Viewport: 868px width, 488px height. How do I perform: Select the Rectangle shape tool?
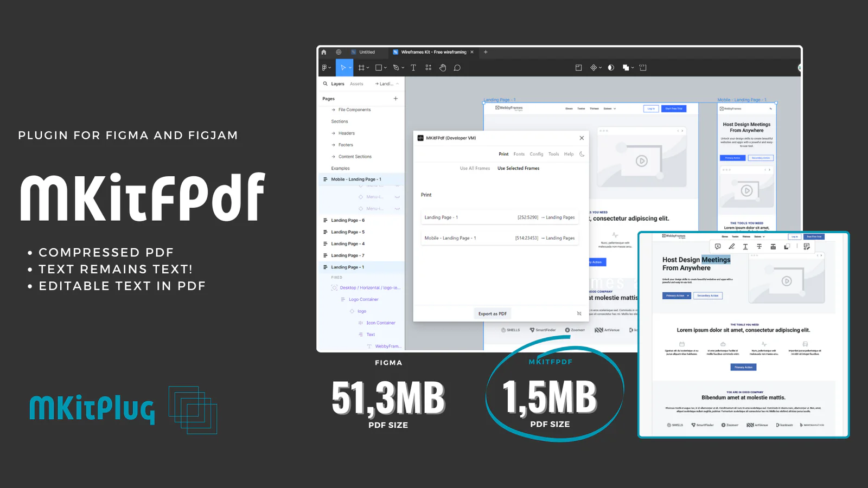pyautogui.click(x=379, y=68)
